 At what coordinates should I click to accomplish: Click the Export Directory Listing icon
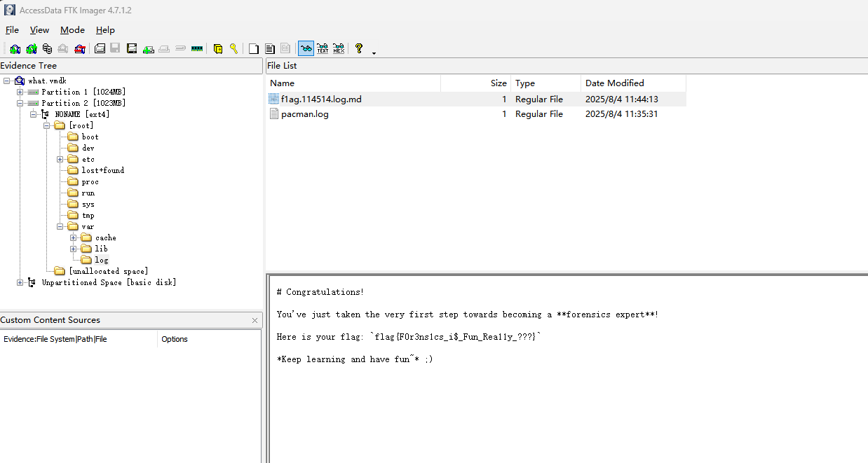point(285,48)
